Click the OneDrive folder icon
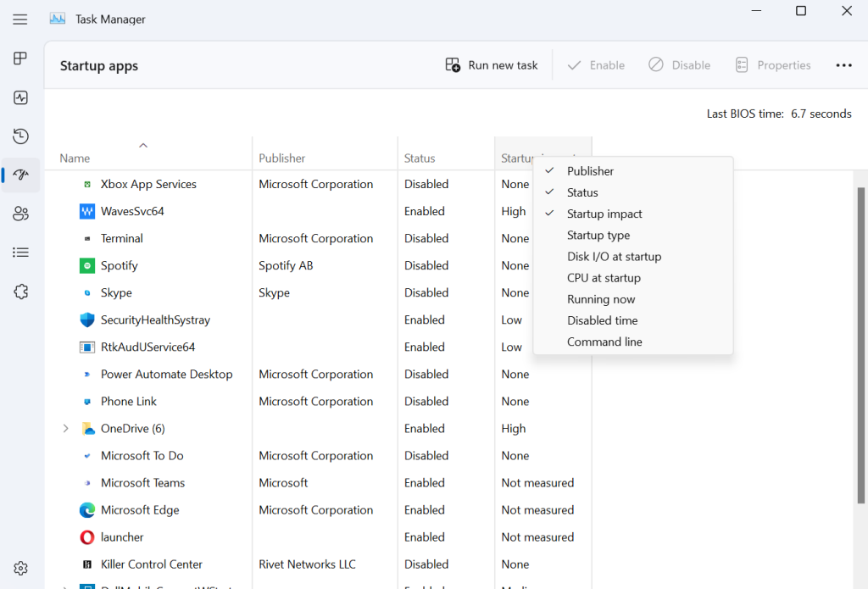Image resolution: width=868 pixels, height=589 pixels. click(x=88, y=429)
